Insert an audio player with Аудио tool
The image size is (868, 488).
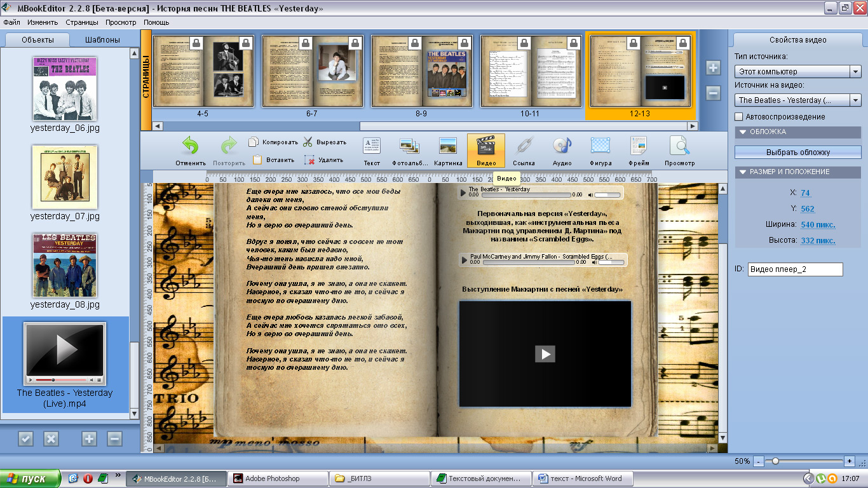point(562,151)
